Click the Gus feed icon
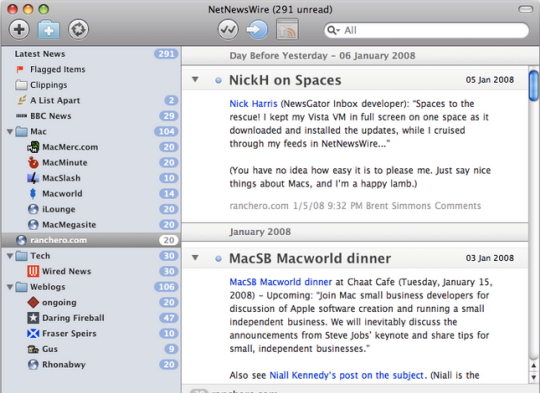This screenshot has height=393, width=540. coord(33,349)
